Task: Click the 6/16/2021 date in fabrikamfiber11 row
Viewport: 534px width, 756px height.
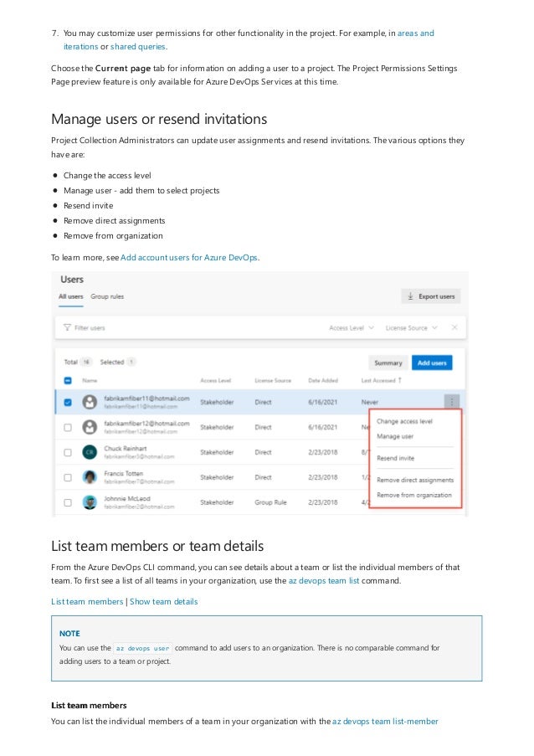Action: click(x=322, y=402)
